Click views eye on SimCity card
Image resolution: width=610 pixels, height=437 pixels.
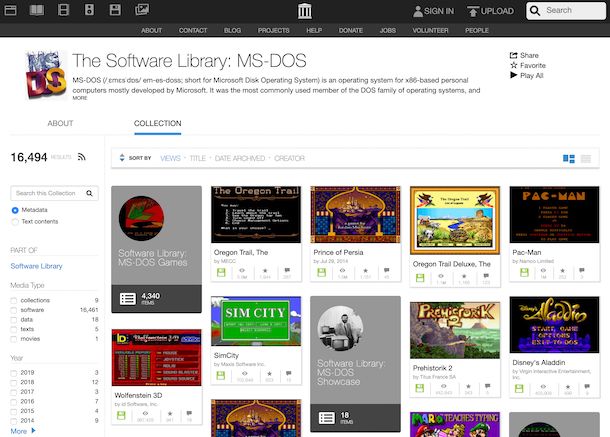[244, 374]
